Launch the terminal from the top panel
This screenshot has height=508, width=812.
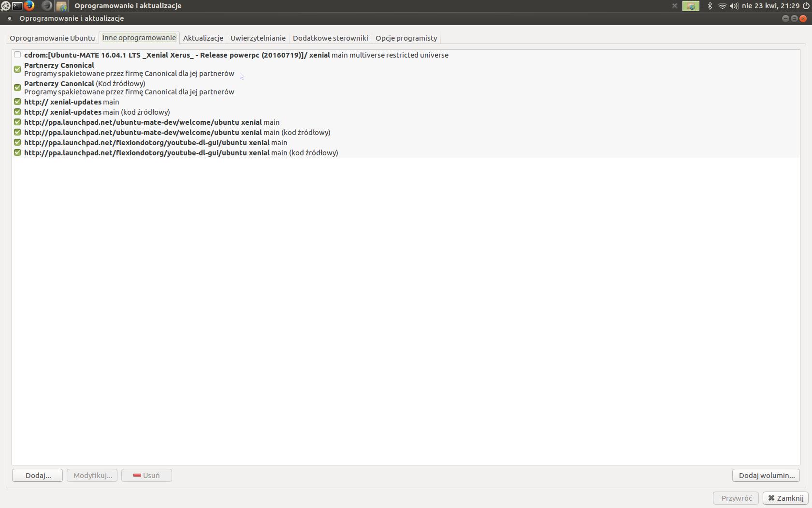click(x=17, y=6)
